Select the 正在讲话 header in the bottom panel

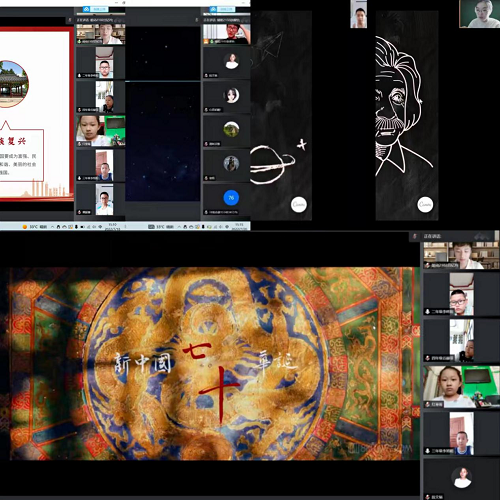[432, 236]
